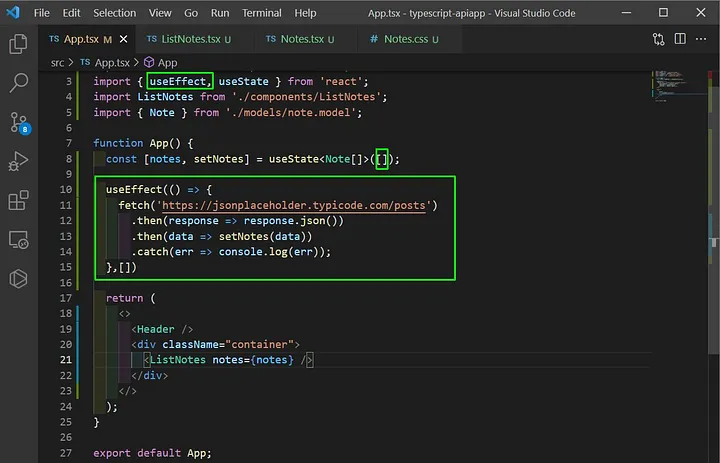The image size is (720, 463).
Task: Click the App.tsx breadcrumb segment
Action: point(105,62)
